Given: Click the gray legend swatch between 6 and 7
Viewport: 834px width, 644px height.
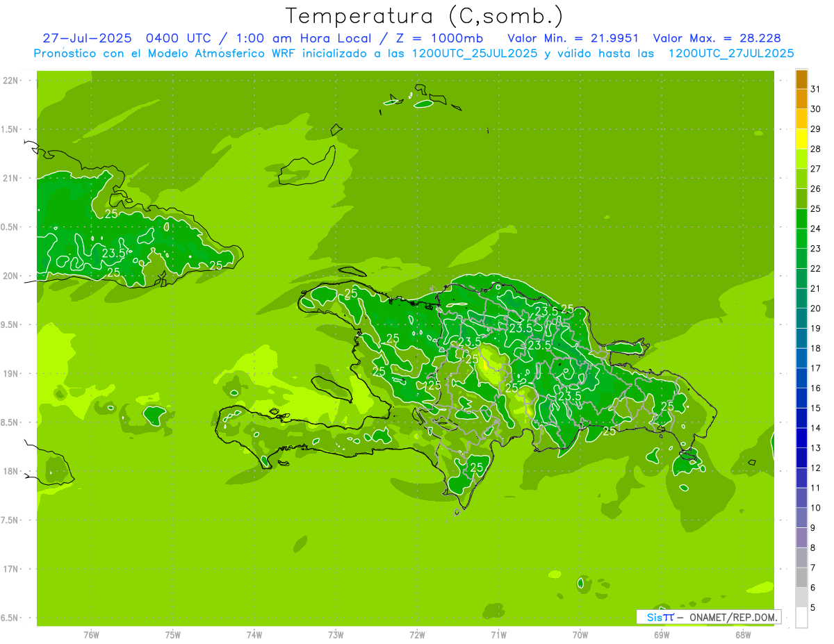Looking at the screenshot, I should point(801,577).
